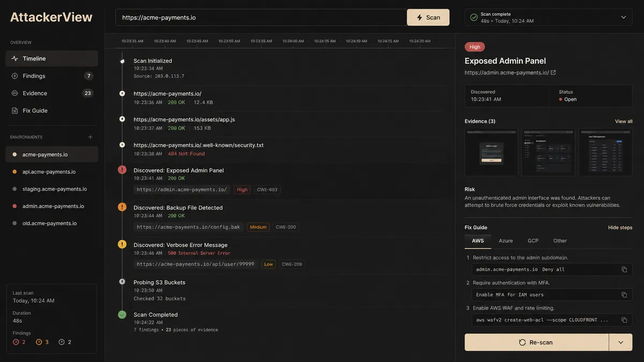Click the Medium severity tag
Viewport: 644px width, 362px height.
point(258,227)
